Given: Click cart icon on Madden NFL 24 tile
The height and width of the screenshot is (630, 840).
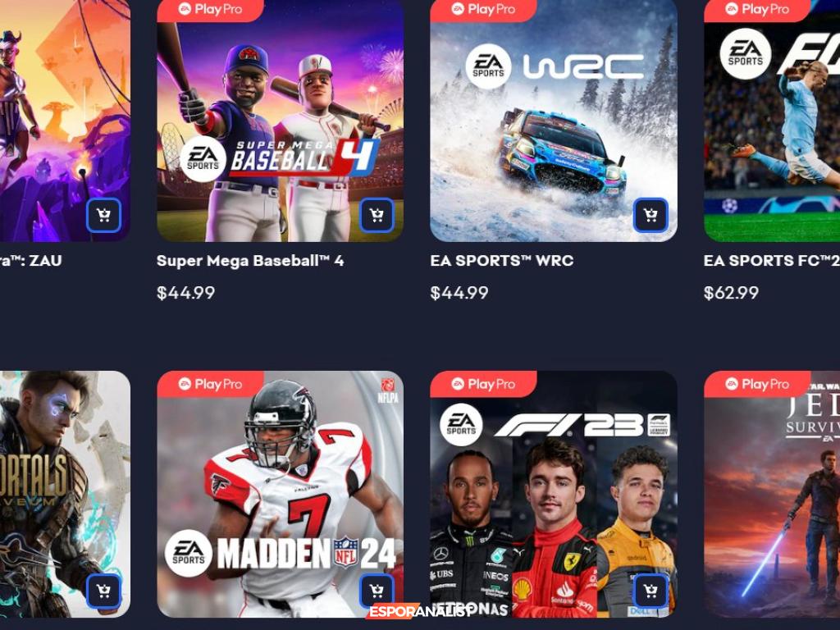Looking at the screenshot, I should (377, 591).
